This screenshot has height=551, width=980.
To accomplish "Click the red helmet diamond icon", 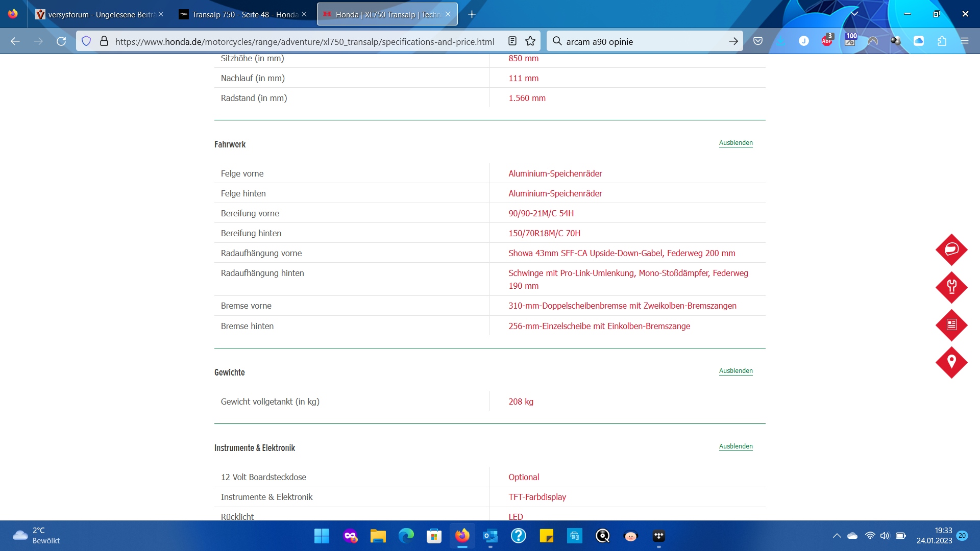I will (x=951, y=249).
